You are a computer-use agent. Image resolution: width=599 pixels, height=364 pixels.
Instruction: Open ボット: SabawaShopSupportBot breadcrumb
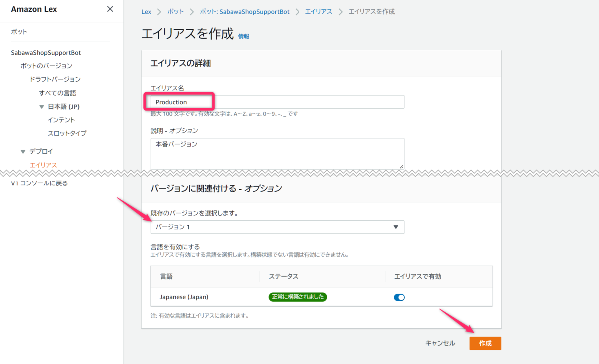tap(245, 12)
